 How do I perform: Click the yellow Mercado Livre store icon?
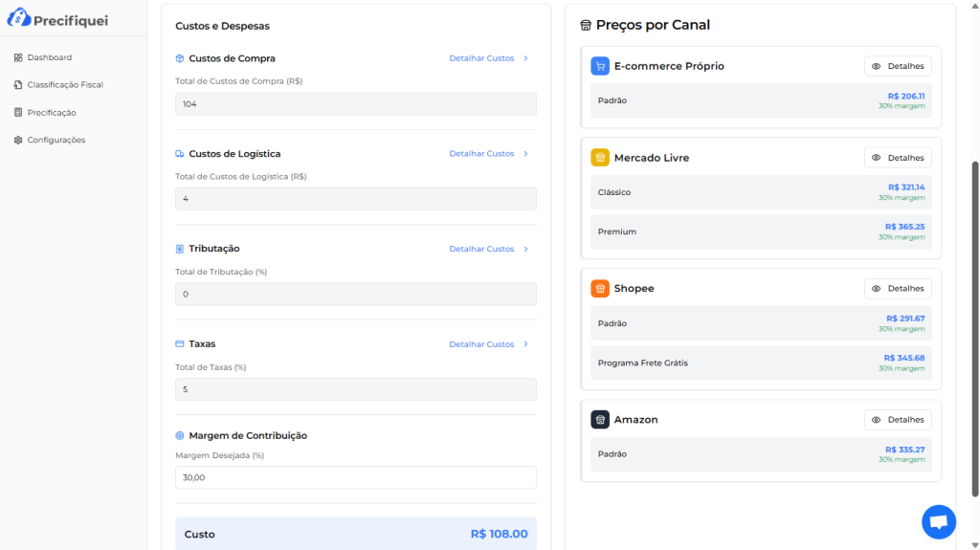600,158
